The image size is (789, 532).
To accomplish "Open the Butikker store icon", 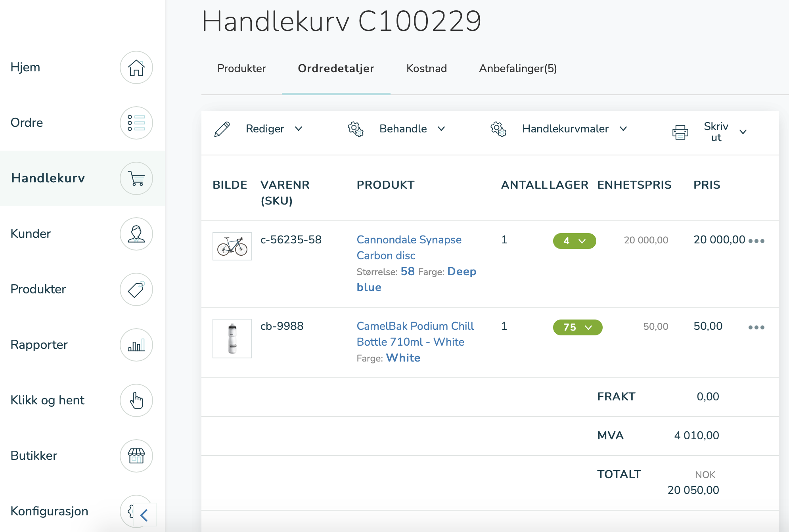I will point(136,456).
